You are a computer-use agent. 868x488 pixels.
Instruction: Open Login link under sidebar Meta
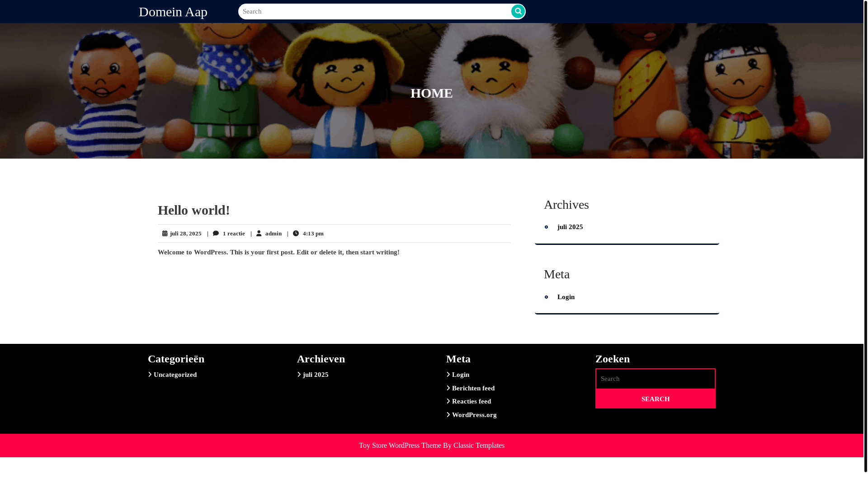tap(566, 297)
